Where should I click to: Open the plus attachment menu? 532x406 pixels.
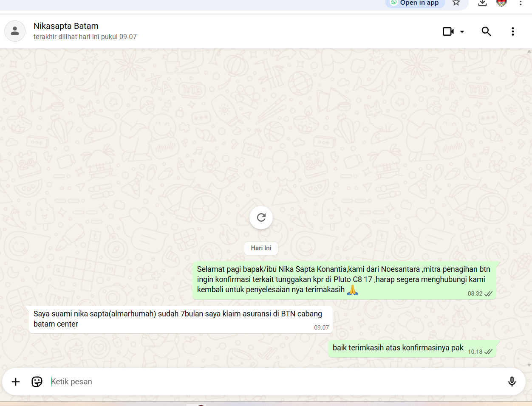[x=16, y=382]
